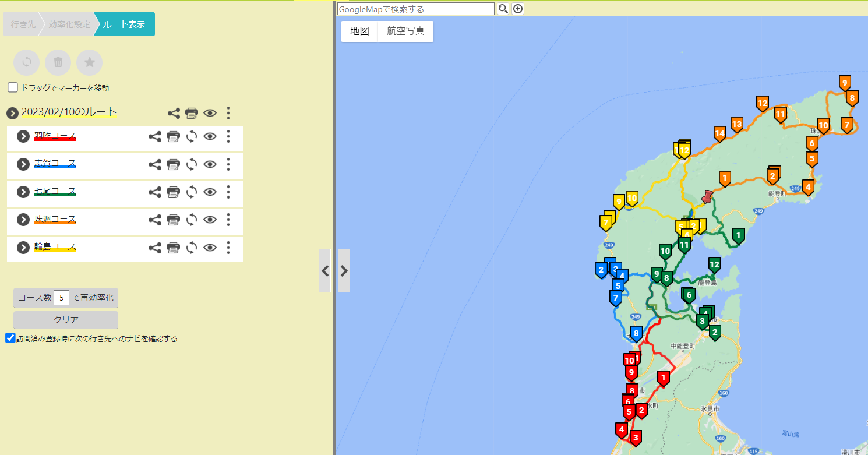
Task: Uncheck the 訪問済み登録時 navigation confirmation checkbox
Action: click(10, 338)
